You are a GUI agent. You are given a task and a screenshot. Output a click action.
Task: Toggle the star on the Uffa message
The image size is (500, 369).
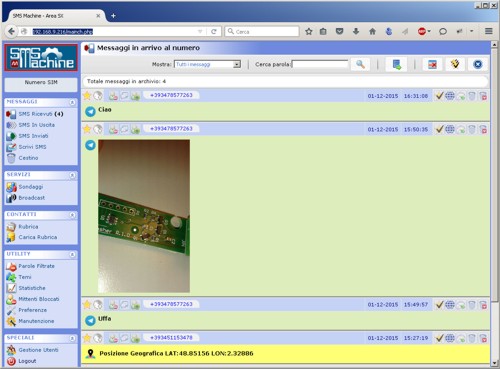(x=87, y=305)
